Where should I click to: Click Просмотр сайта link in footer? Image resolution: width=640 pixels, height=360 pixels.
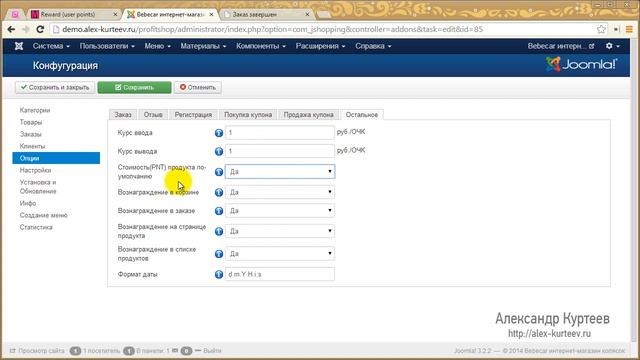37,351
